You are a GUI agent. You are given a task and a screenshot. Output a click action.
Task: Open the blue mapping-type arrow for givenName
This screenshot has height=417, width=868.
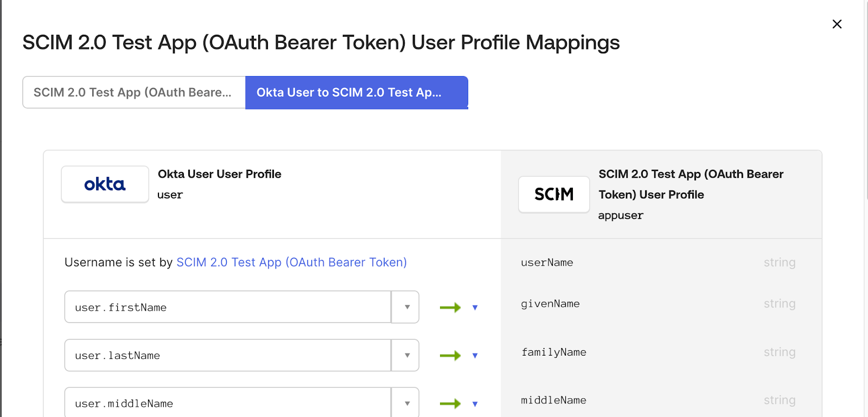(475, 308)
